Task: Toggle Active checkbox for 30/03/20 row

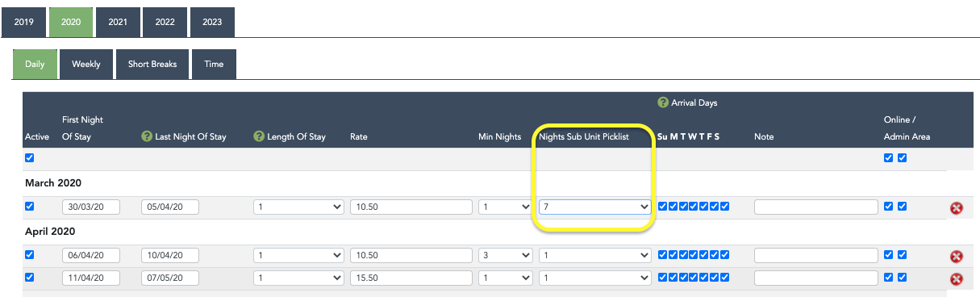Action: point(30,207)
